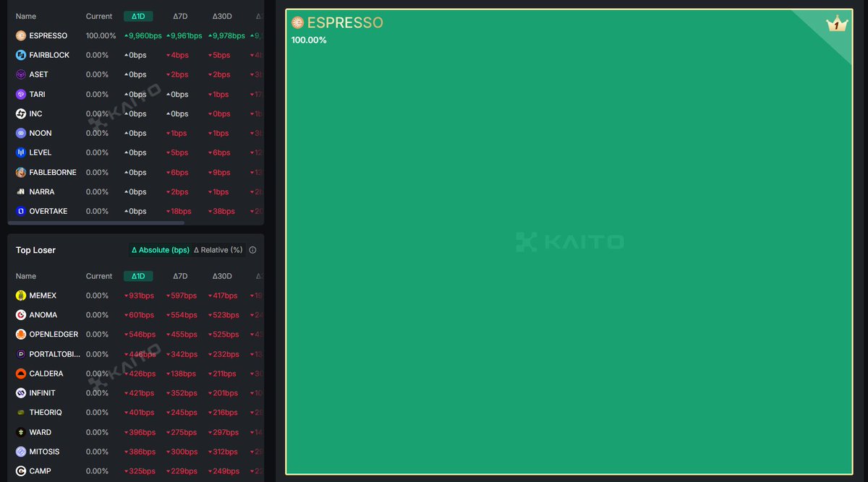The width and height of the screenshot is (868, 482).
Task: Click the NOON project icon
Action: coord(21,133)
